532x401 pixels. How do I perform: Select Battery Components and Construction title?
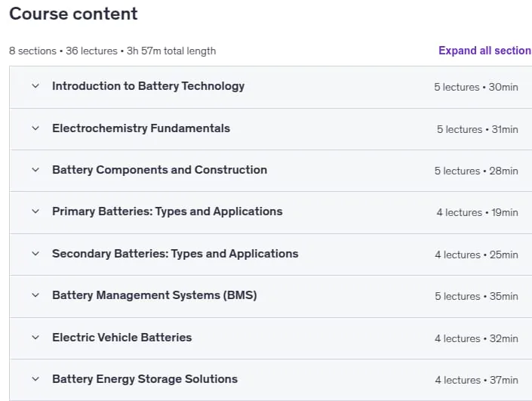click(x=159, y=170)
